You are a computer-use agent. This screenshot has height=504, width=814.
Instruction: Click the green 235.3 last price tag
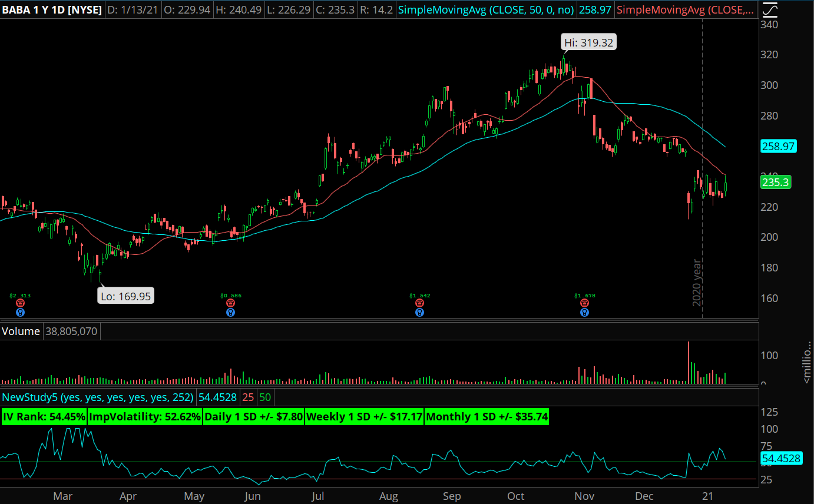pos(776,183)
